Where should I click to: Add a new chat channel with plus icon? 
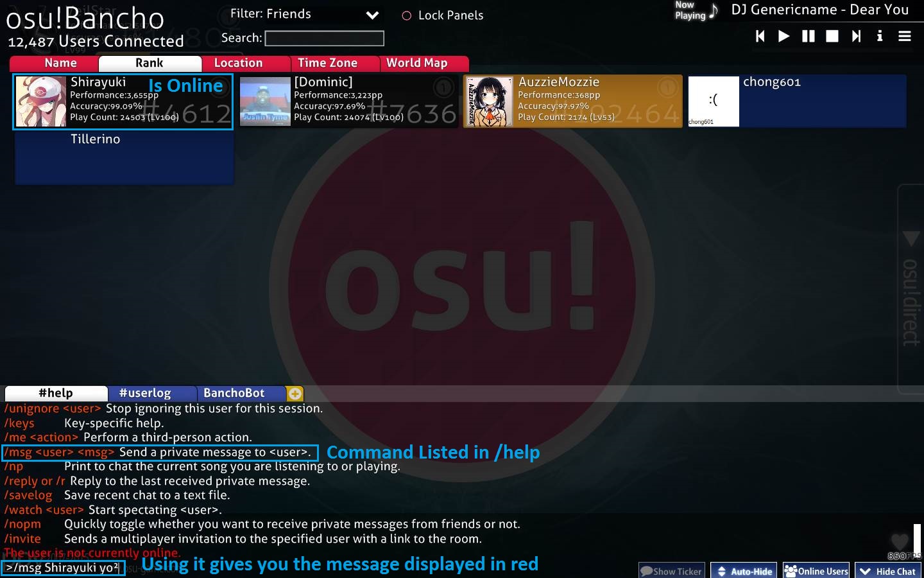pos(295,393)
